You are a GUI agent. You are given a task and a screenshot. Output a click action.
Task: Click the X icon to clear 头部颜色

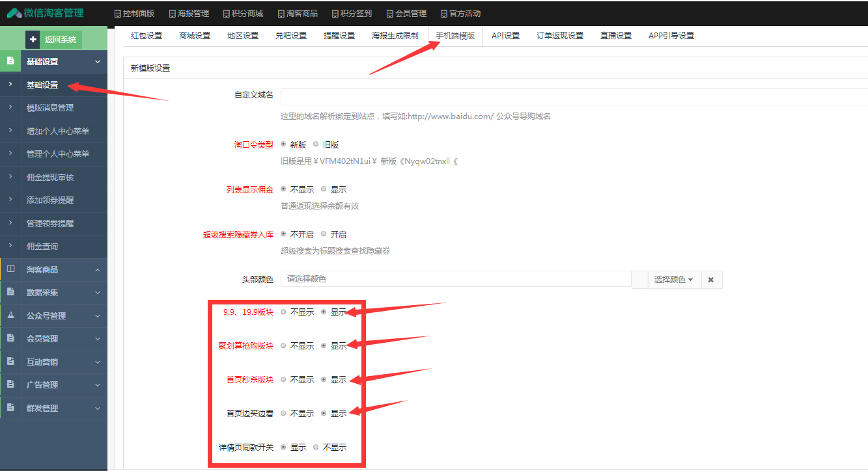coord(710,280)
